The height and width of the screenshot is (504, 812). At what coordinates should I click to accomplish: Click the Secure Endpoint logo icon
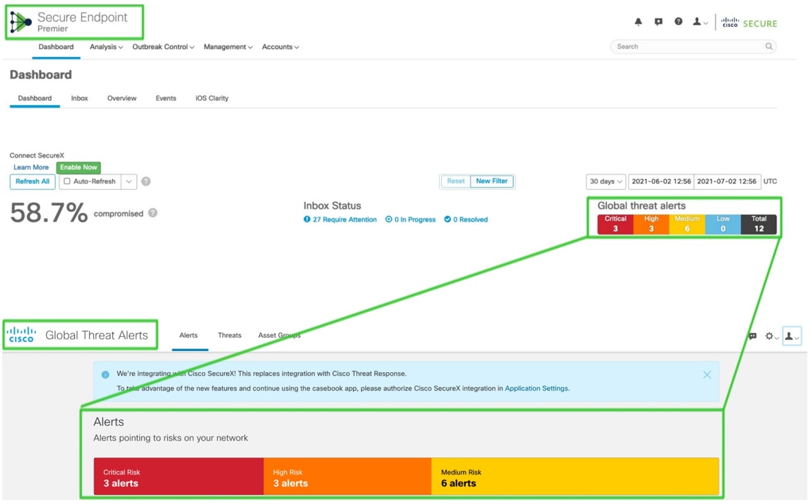21,22
